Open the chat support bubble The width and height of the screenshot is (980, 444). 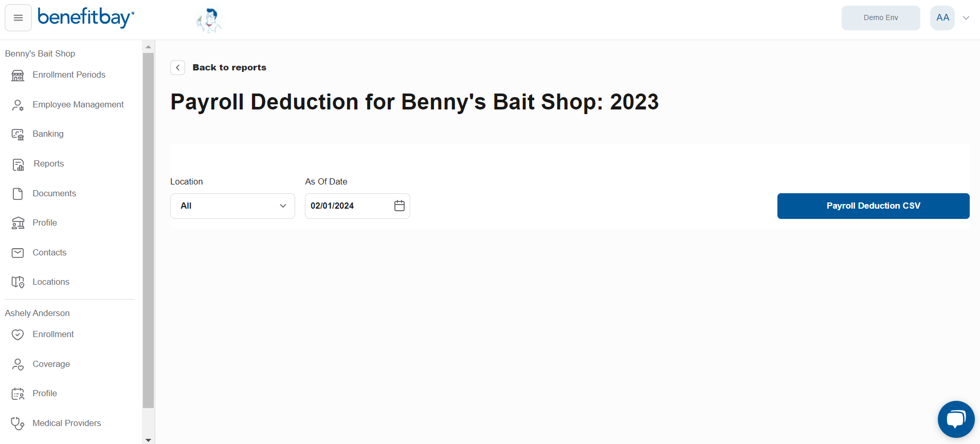(x=956, y=419)
